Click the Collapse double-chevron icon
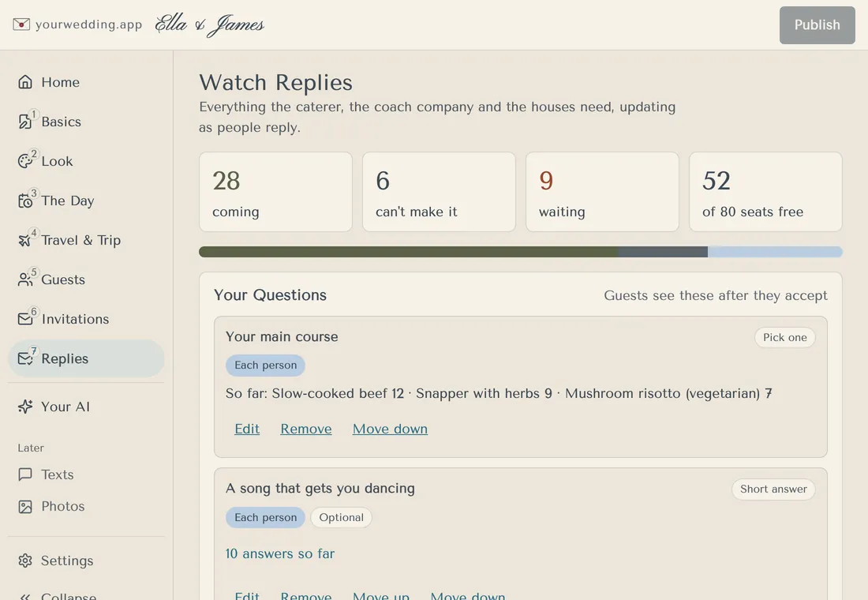Viewport: 868px width, 600px height. coord(25,597)
